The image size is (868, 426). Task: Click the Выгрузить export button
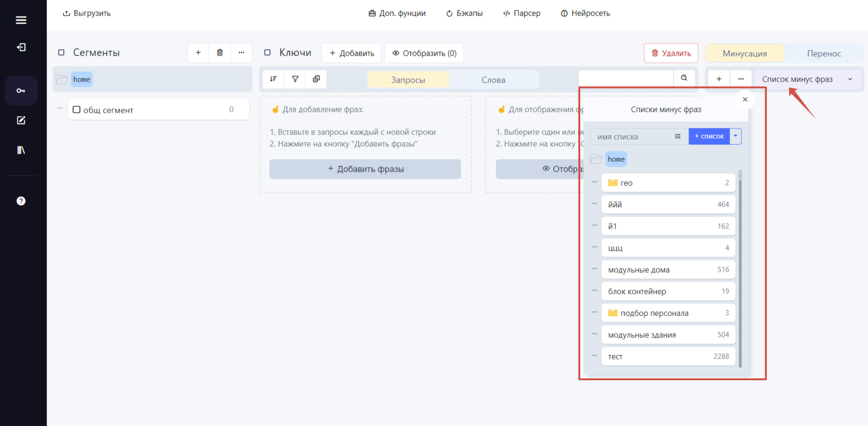87,13
